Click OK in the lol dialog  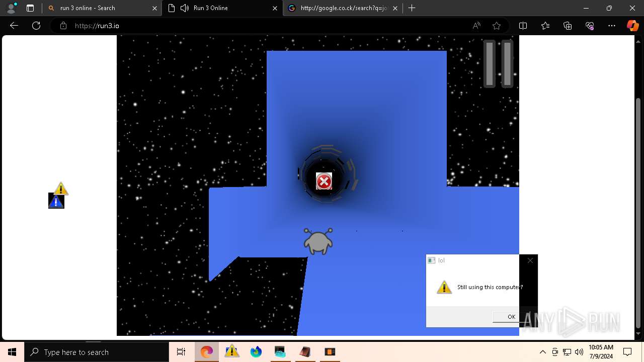(511, 317)
